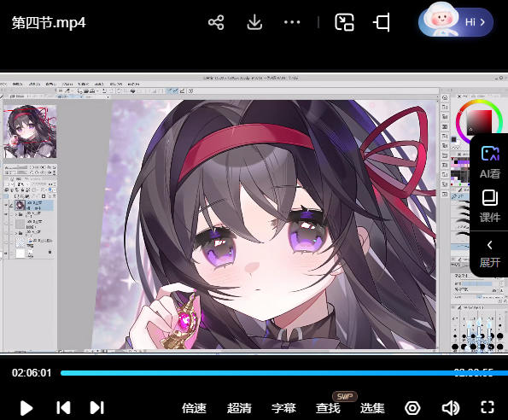Open the 字幕 subtitle options

pyautogui.click(x=283, y=408)
